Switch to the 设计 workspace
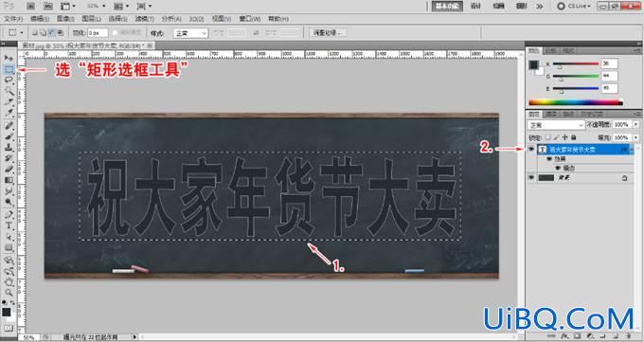Image resolution: width=644 pixels, height=342 pixels. 475,7
